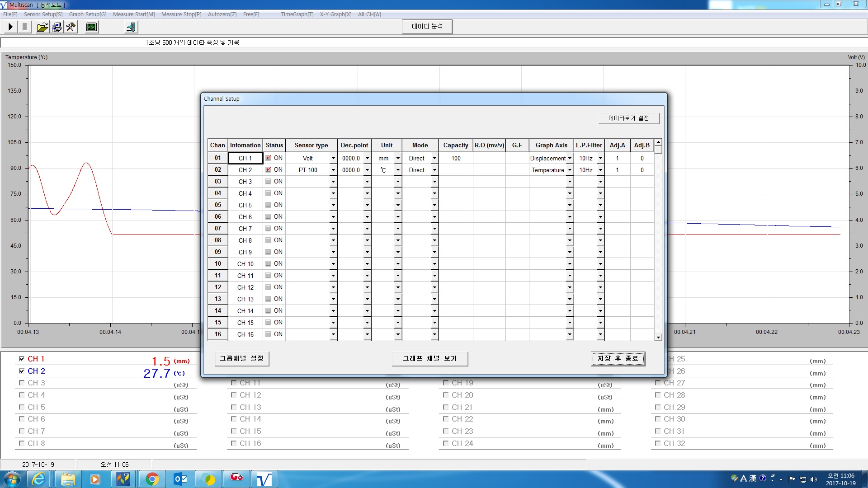868x488 pixels.
Task: Click the 그룹채널 설정 group channel setup button
Action: (241, 359)
